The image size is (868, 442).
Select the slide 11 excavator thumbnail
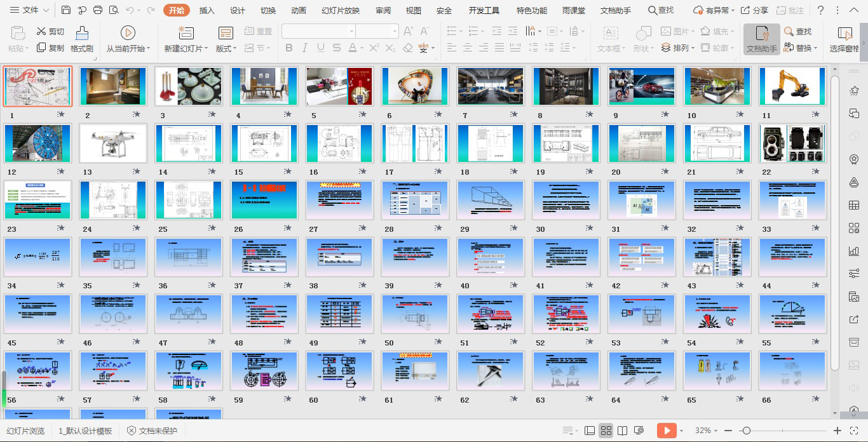coord(793,86)
